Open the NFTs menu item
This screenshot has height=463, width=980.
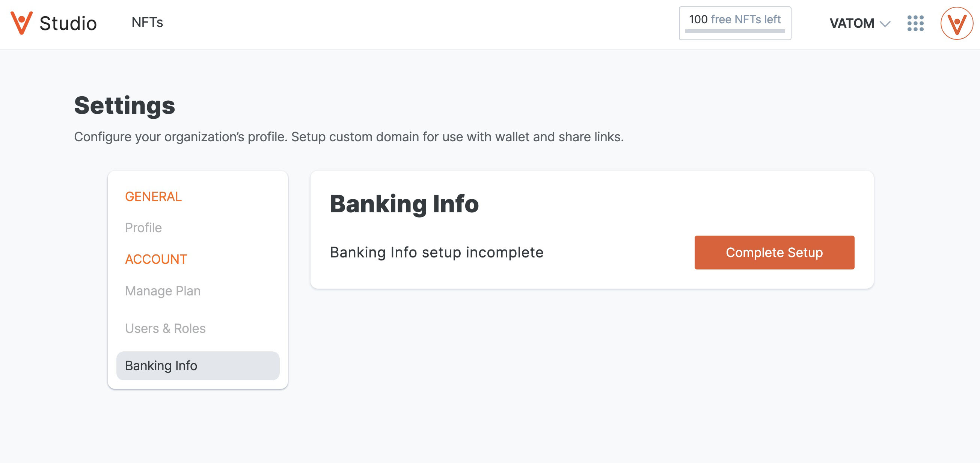pos(147,23)
